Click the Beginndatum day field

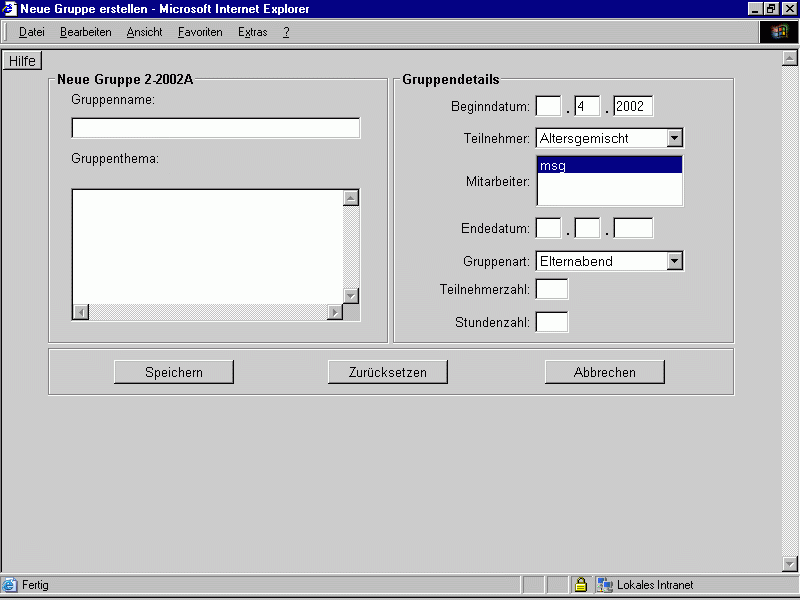tap(548, 106)
